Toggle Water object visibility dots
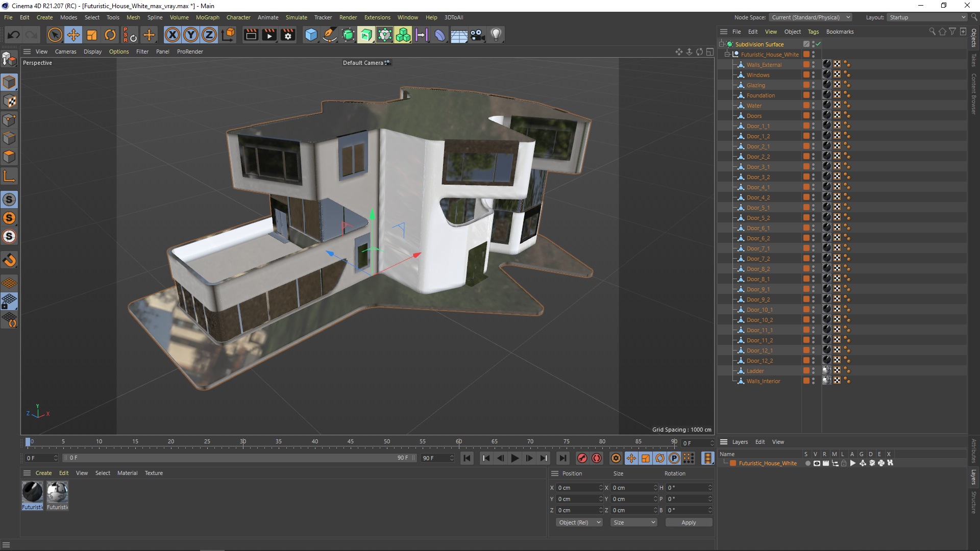 tap(814, 106)
